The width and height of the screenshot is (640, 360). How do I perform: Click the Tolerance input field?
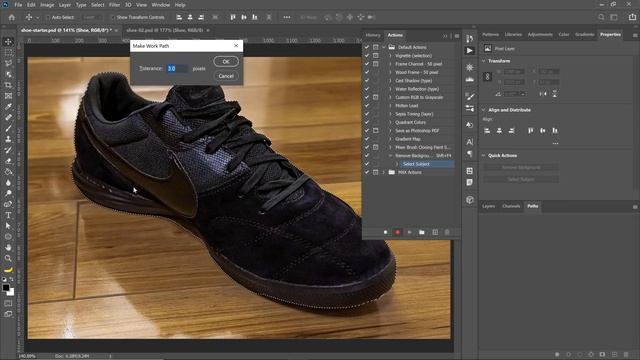(178, 69)
